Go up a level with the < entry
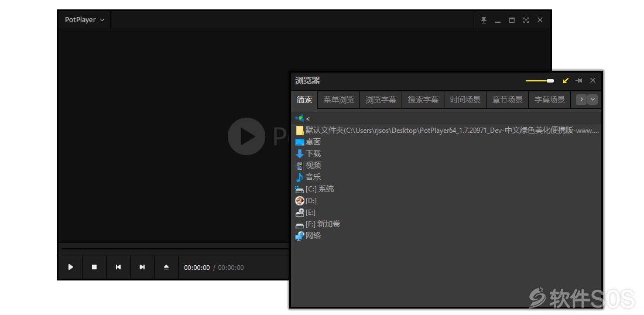This screenshot has width=644, height=315. tap(447, 118)
